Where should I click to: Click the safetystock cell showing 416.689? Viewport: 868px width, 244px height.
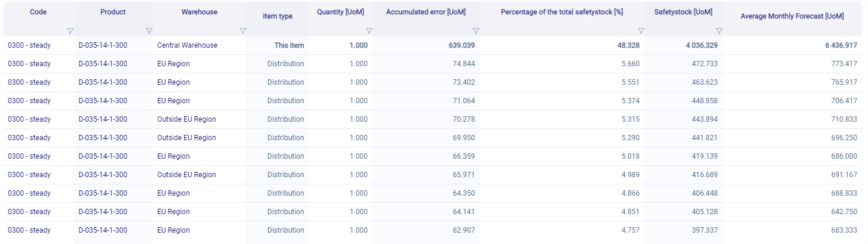point(704,175)
